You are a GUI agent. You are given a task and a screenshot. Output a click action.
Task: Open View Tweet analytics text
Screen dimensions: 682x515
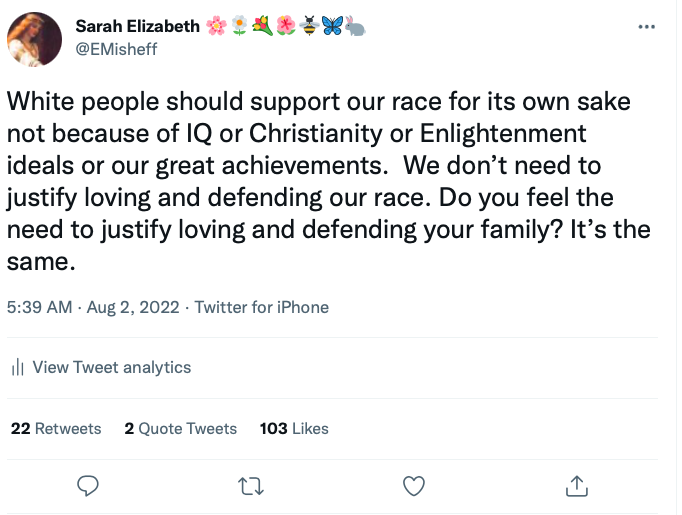(111, 367)
